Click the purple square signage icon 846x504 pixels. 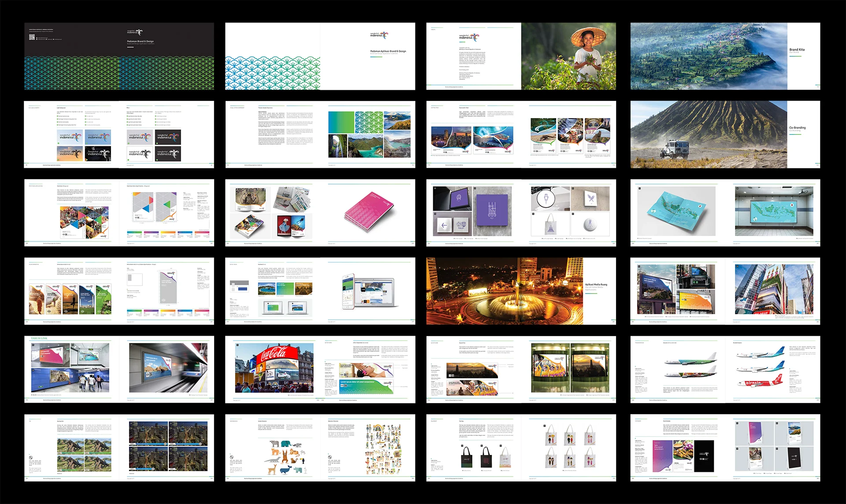(x=491, y=211)
